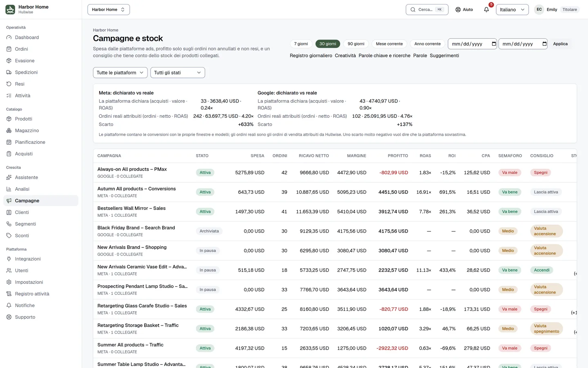This screenshot has width=588, height=368.
Task: Click the Magazzino warehouse icon
Action: [x=9, y=130]
